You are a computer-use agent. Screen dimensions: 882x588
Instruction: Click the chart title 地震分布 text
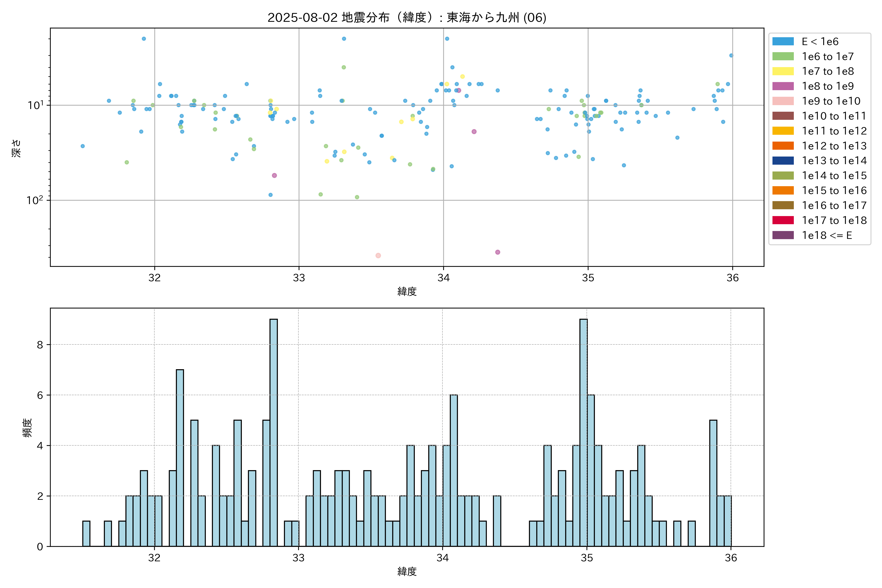tap(366, 18)
